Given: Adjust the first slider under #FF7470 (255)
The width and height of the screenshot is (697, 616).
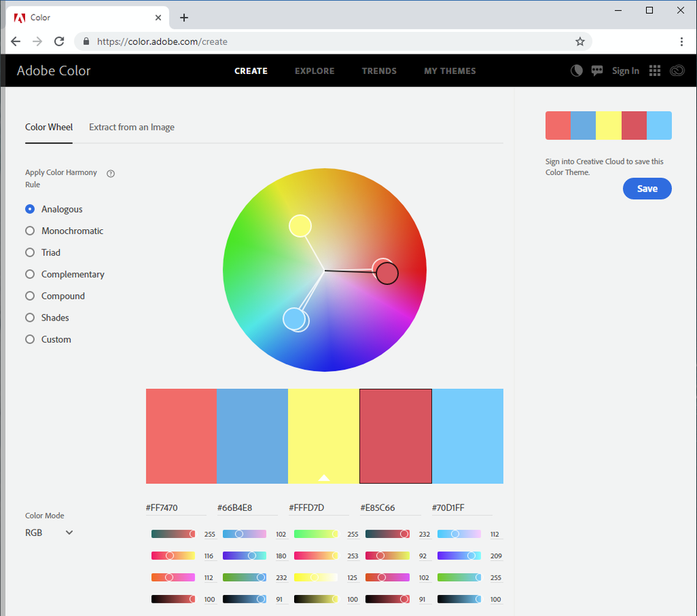Looking at the screenshot, I should (x=174, y=534).
